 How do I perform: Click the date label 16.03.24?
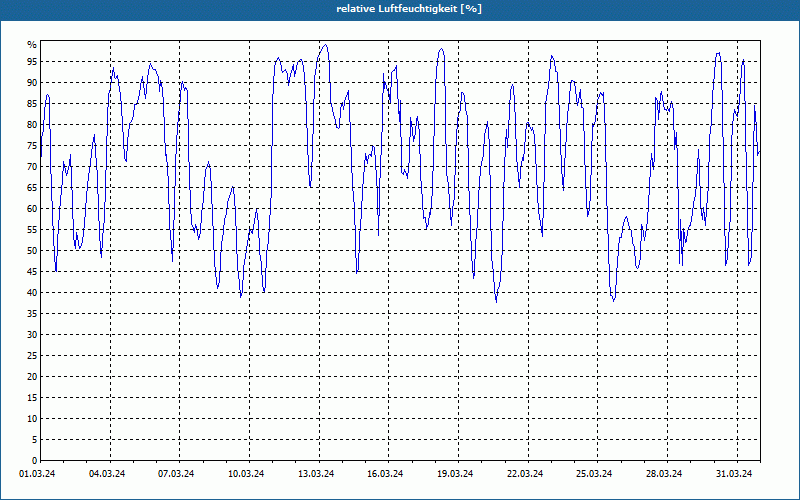point(385,474)
